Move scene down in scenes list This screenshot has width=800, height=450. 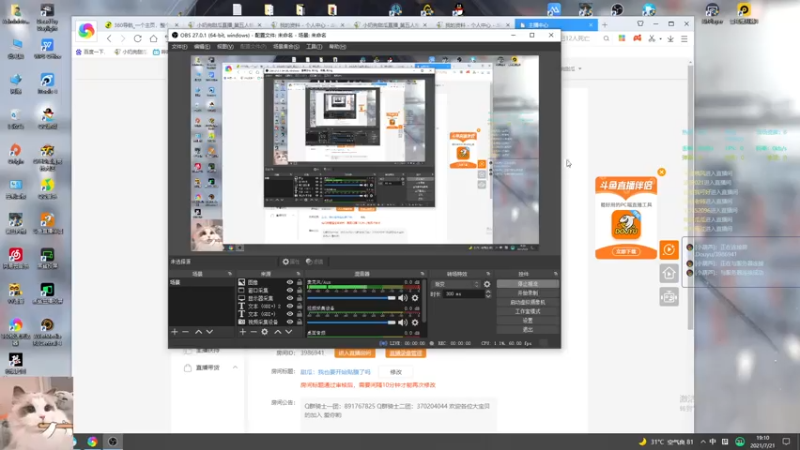click(210, 332)
